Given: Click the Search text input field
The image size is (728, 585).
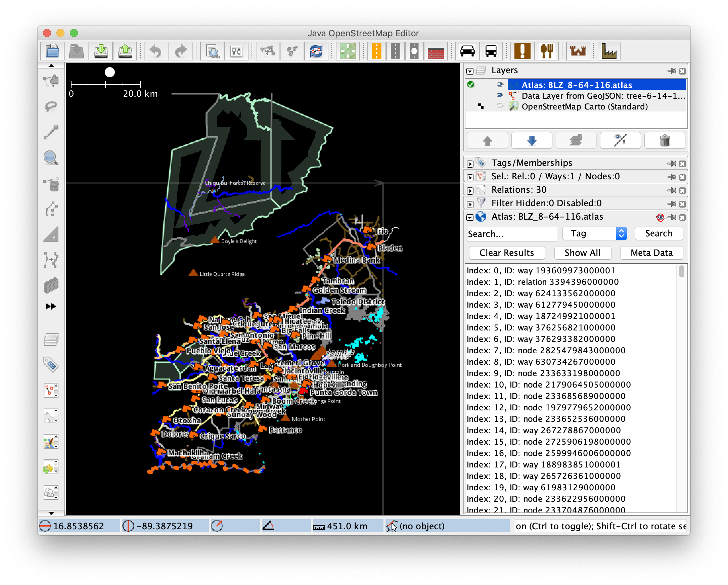Looking at the screenshot, I should [511, 234].
